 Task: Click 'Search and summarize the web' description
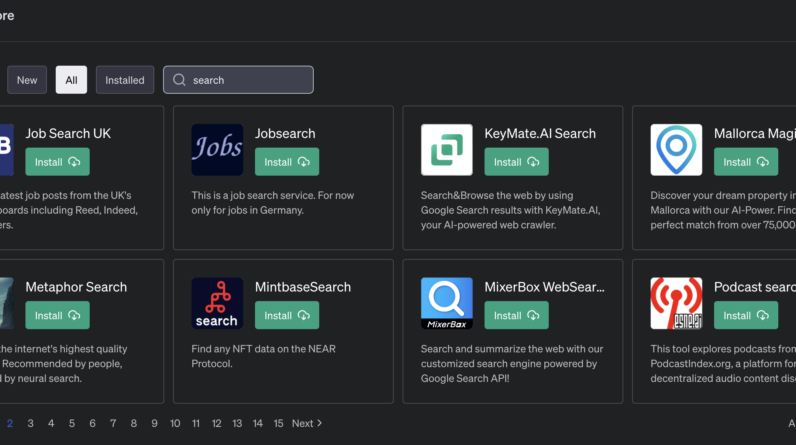point(512,363)
